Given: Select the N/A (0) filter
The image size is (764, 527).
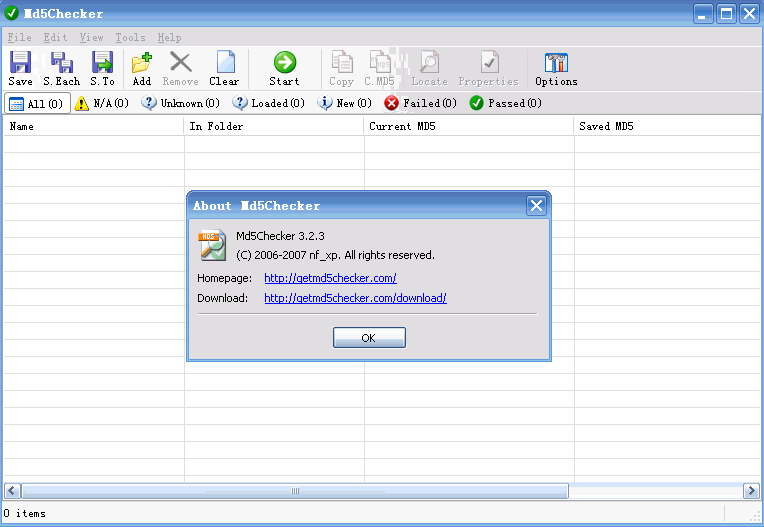Looking at the screenshot, I should tap(102, 103).
